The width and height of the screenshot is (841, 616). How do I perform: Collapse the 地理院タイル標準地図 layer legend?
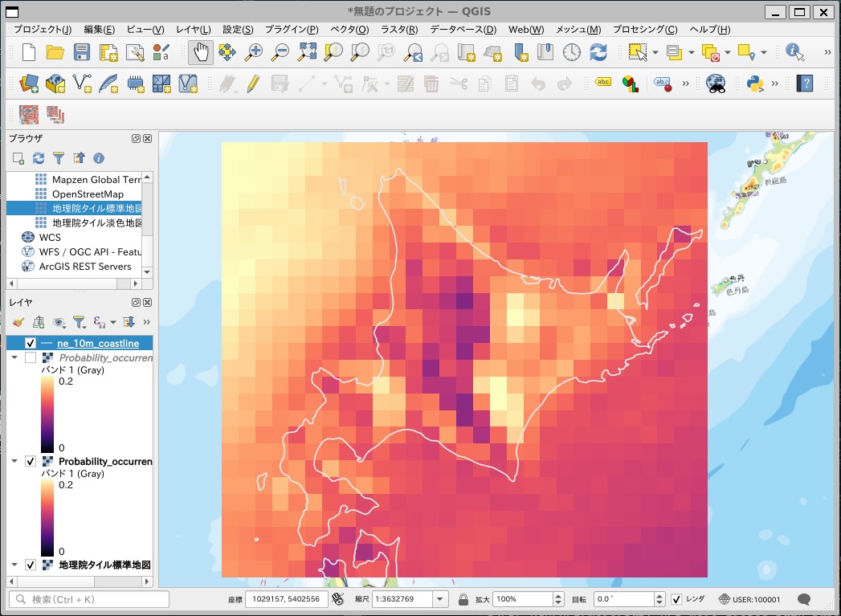coord(14,565)
